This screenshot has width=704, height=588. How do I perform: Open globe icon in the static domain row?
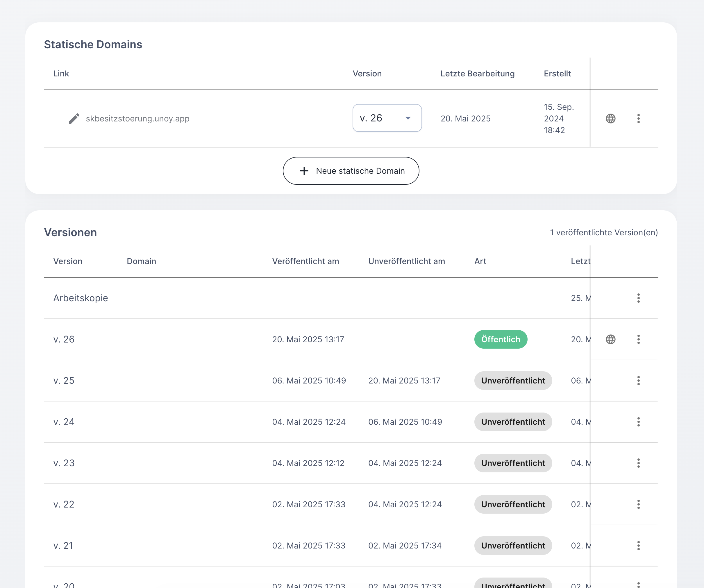pyautogui.click(x=610, y=119)
